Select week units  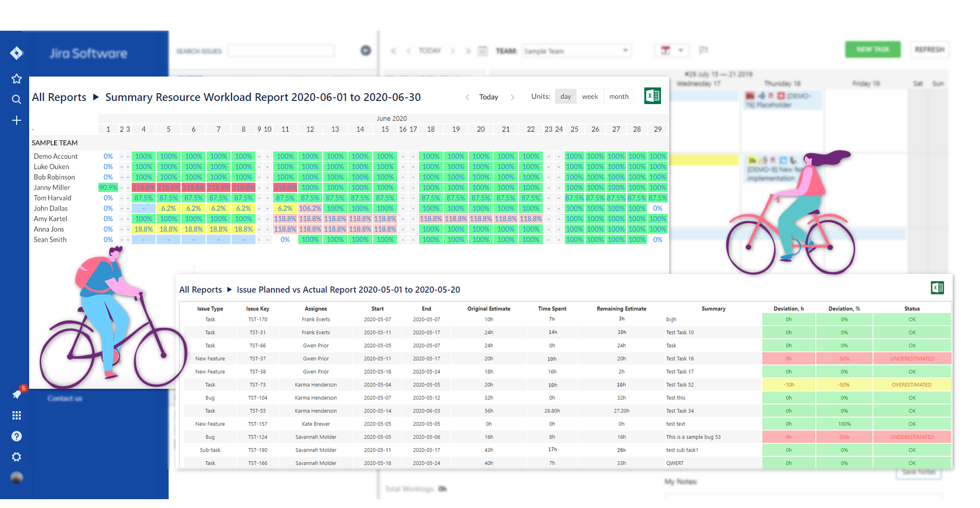590,96
